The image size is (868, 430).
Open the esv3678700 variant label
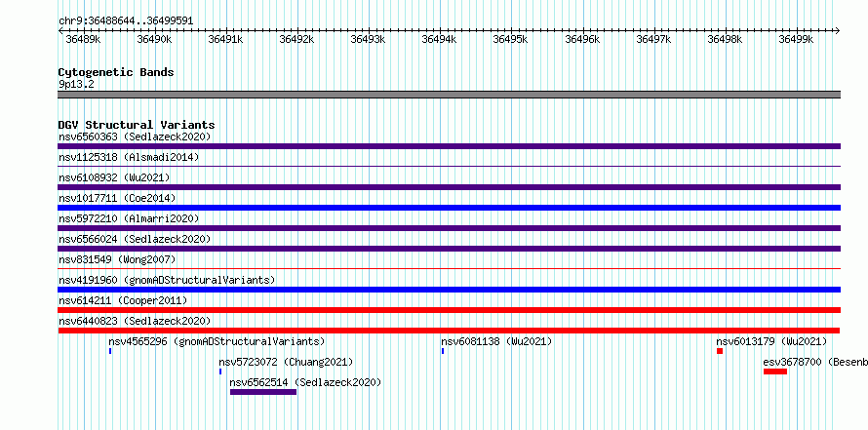coord(815,362)
